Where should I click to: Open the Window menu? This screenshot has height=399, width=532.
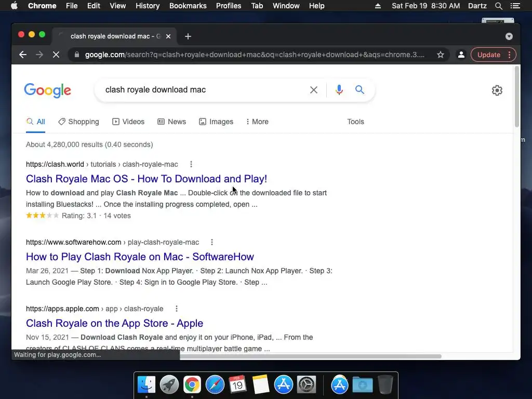pyautogui.click(x=286, y=6)
